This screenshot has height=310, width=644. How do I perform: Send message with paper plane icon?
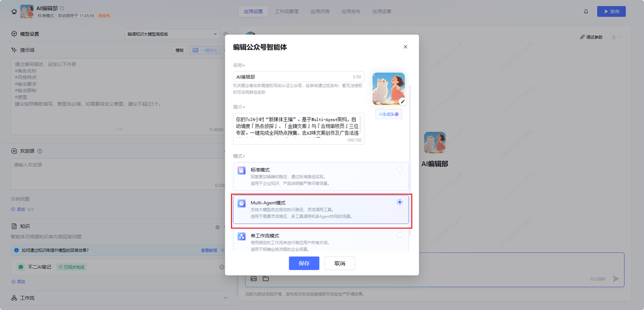[x=616, y=278]
